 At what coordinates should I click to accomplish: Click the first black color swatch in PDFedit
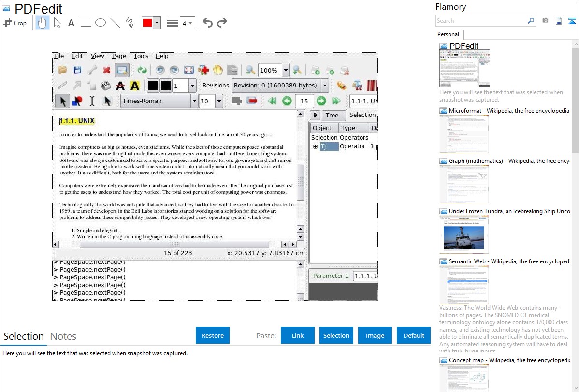pos(153,86)
